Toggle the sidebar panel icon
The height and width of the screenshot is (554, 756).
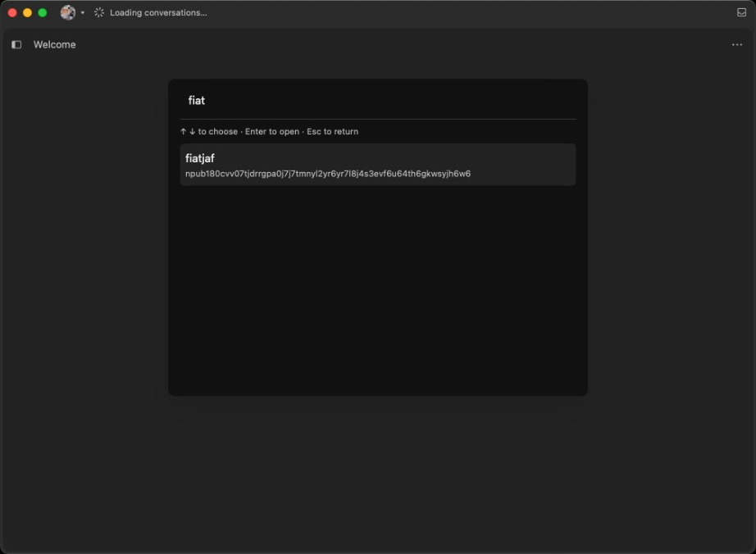[x=16, y=45]
